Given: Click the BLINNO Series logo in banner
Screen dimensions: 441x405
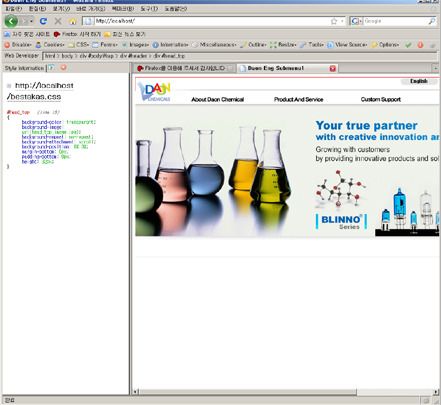Looking at the screenshot, I should (x=341, y=222).
